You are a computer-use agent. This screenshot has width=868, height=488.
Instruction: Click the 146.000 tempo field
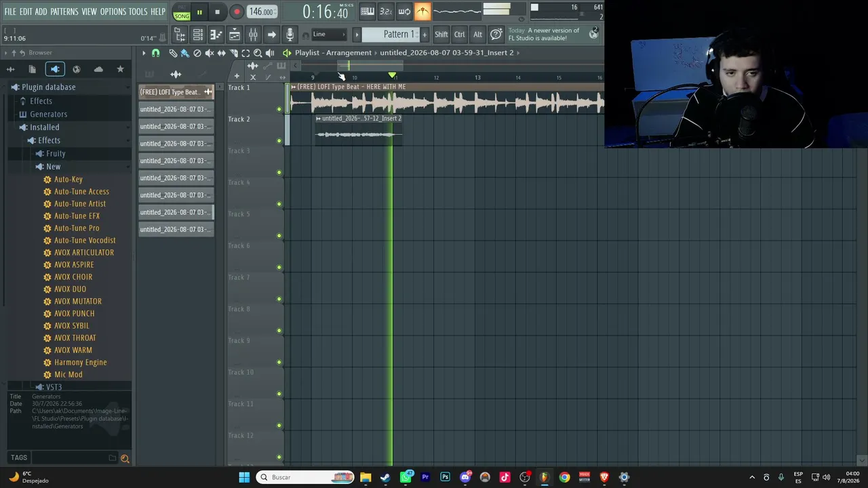click(261, 12)
